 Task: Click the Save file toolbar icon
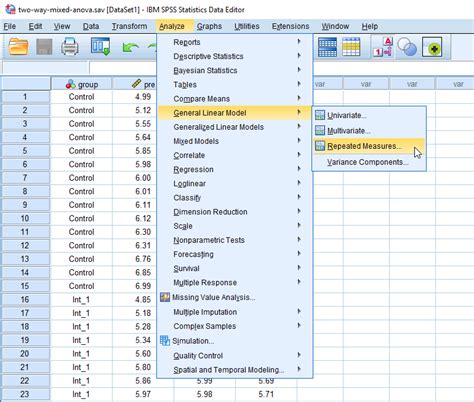[44, 47]
